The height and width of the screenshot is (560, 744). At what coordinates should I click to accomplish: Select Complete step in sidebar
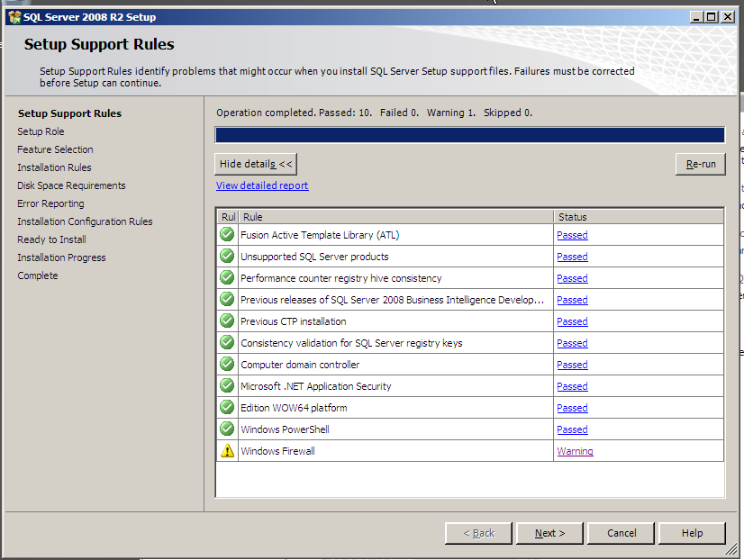pyautogui.click(x=38, y=275)
